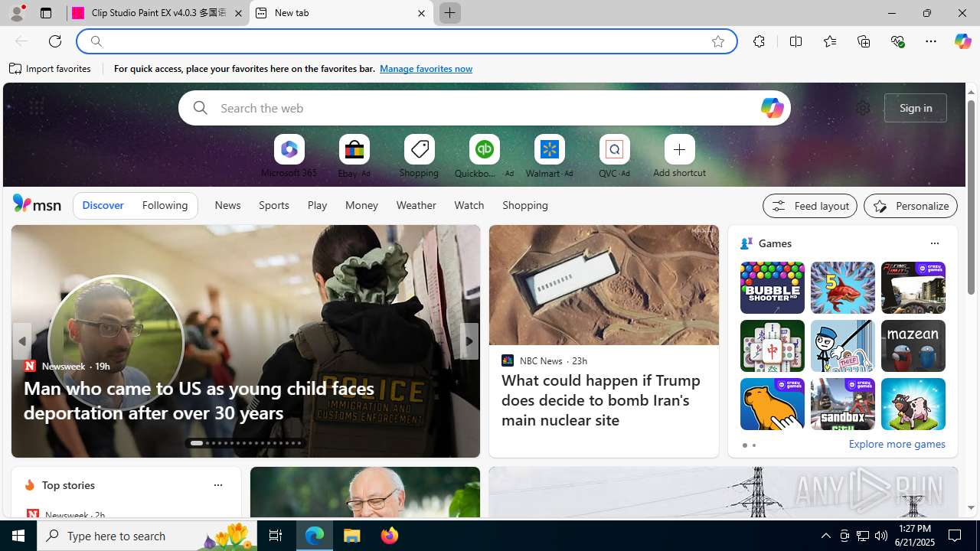Screen dimensions: 980x551
Task: Open the Sports section
Action: (x=273, y=205)
